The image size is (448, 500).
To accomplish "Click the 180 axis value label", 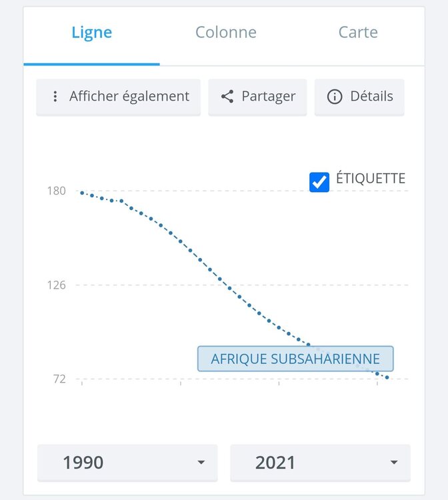I will (x=56, y=191).
